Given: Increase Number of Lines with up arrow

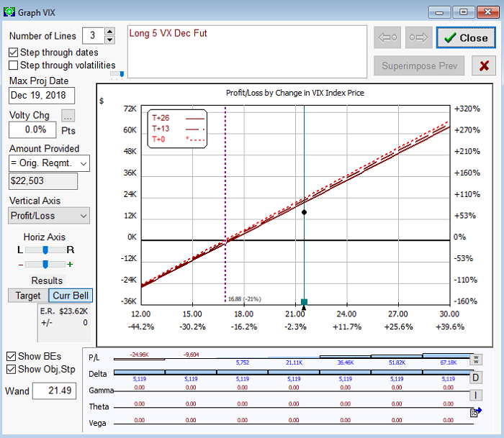Looking at the screenshot, I should coord(109,32).
